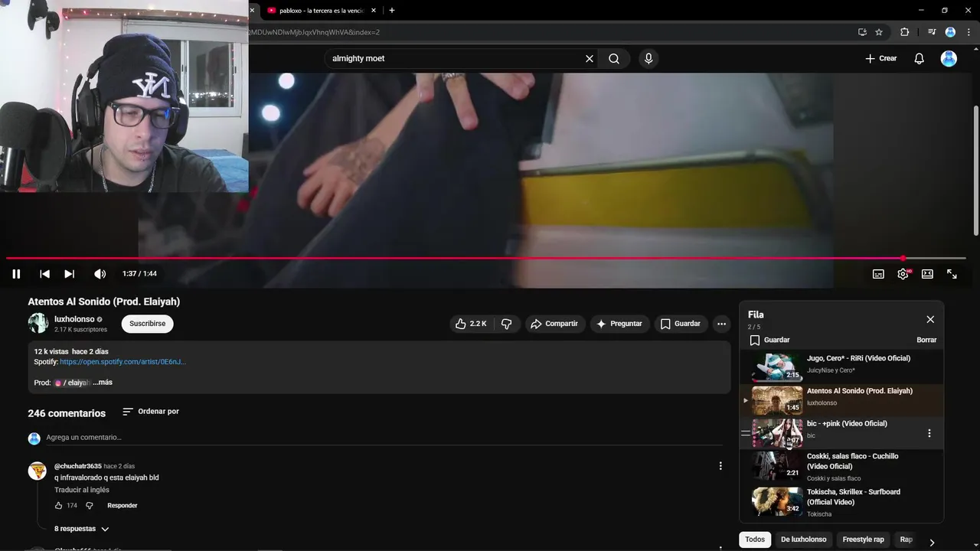Viewport: 980px width, 551px height.
Task: Select 'Atentos Al Sonido' queue item
Action: (x=841, y=399)
